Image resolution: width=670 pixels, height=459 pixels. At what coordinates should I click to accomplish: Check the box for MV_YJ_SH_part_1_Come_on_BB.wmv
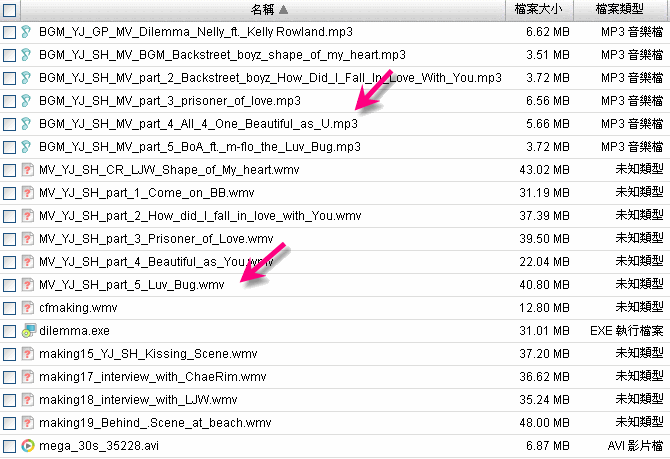click(9, 194)
